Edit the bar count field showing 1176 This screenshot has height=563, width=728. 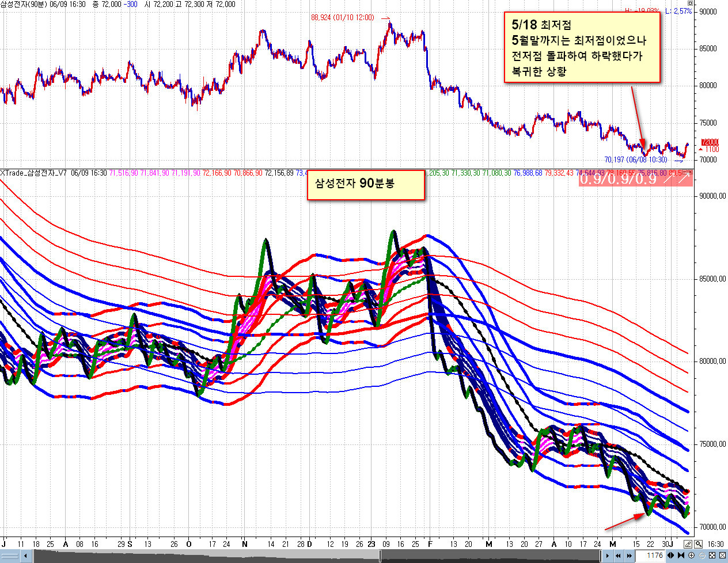pos(650,556)
